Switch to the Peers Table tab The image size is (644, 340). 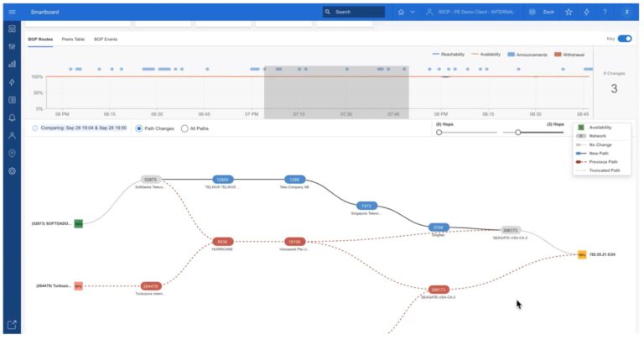[x=73, y=39]
